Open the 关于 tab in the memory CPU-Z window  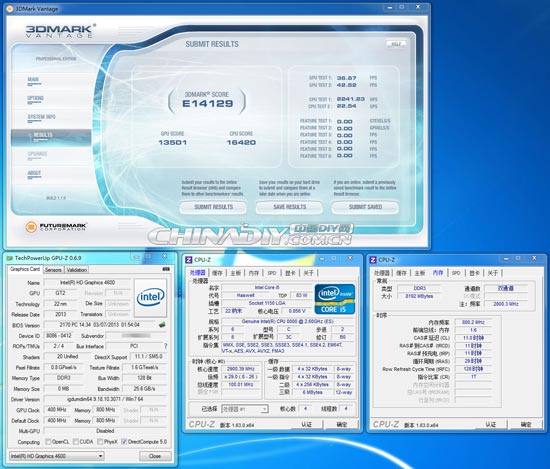tap(492, 273)
